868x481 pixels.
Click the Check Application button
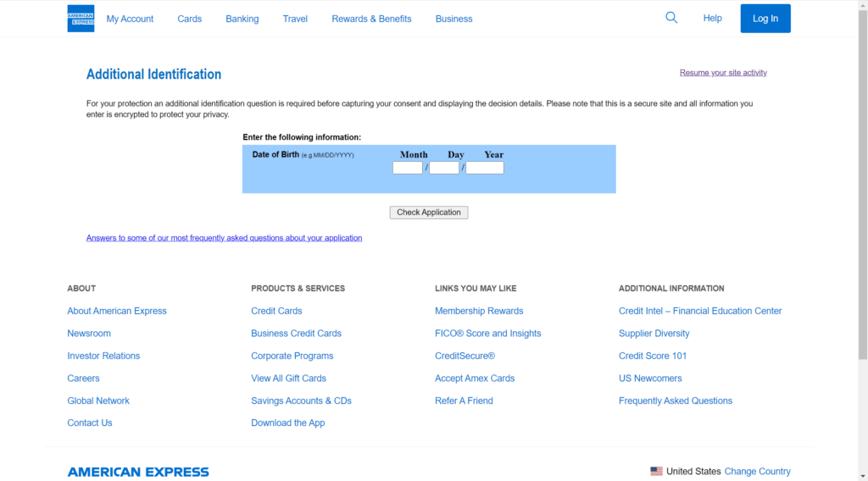[428, 213]
